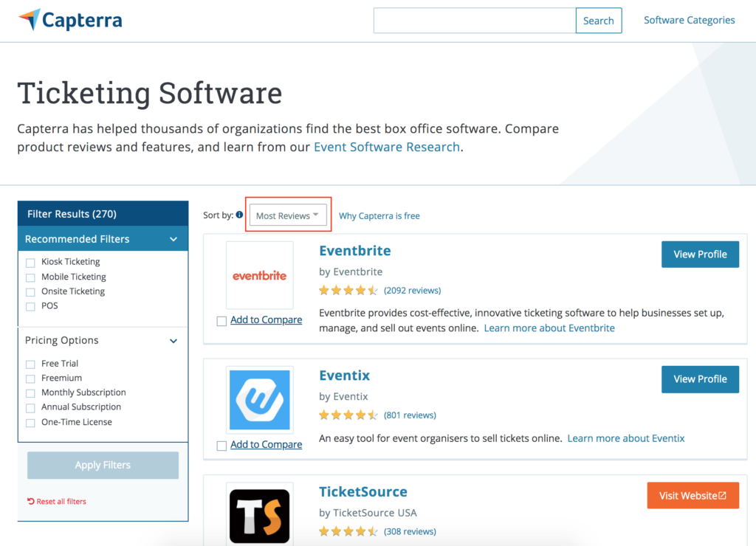Click the Capterra logo

[x=71, y=20]
